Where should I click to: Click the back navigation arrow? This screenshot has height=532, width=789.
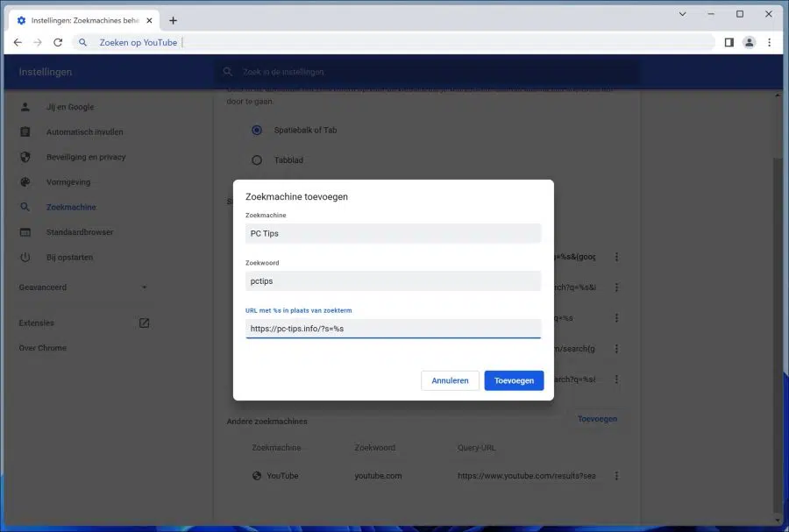pyautogui.click(x=18, y=42)
